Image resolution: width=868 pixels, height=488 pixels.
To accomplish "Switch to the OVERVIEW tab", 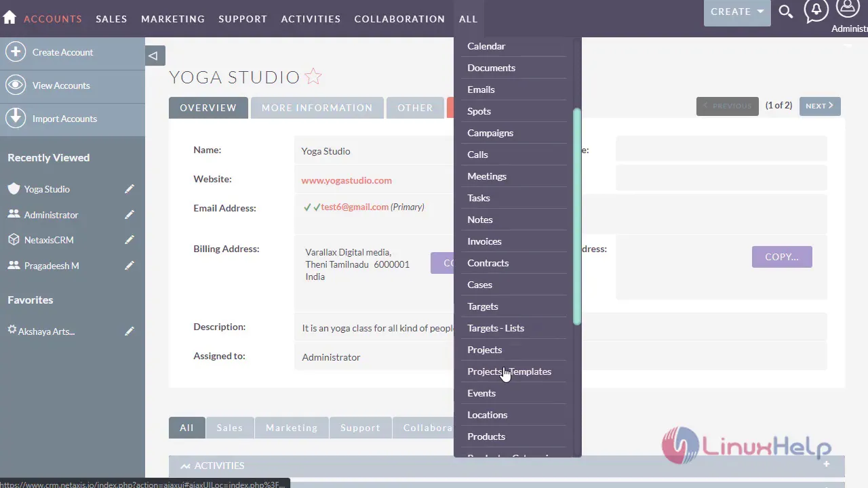I will pos(208,108).
